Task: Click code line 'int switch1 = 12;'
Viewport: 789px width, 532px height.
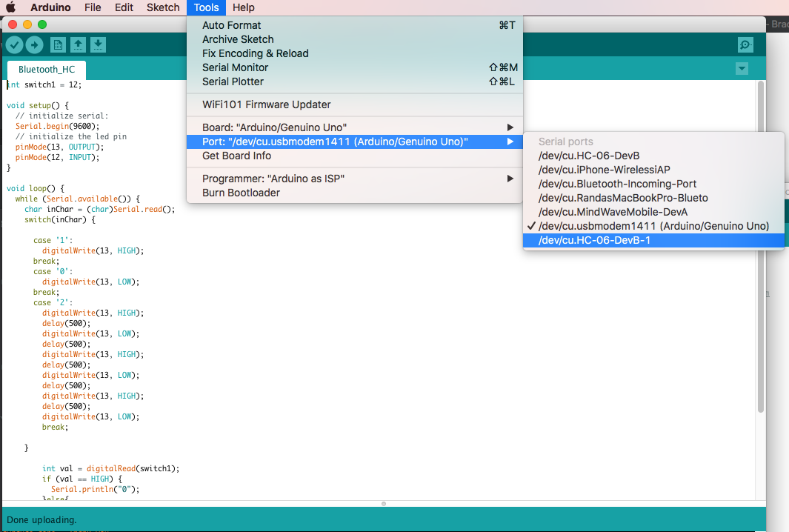Action: [x=44, y=85]
